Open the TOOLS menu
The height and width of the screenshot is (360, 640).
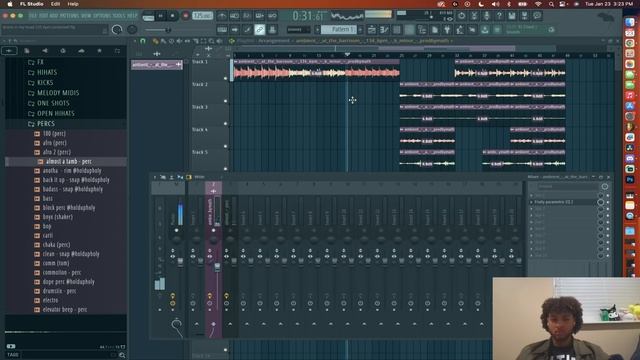[120, 16]
